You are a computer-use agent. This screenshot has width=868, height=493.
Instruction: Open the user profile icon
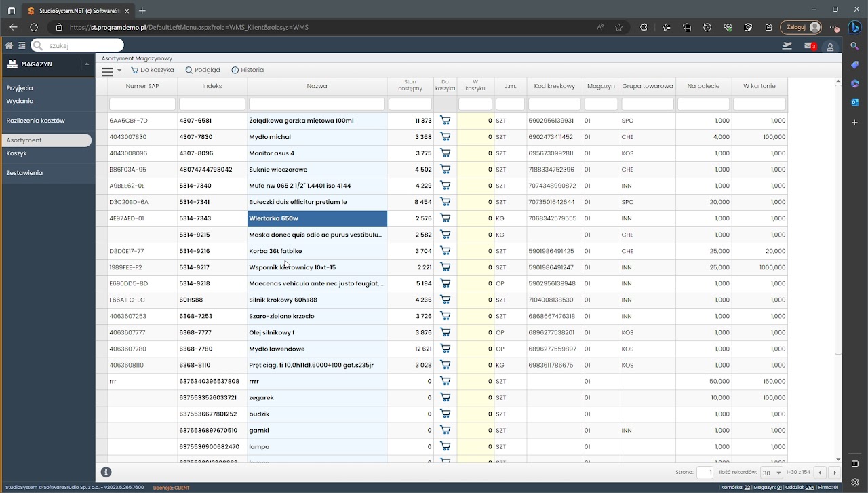click(831, 46)
